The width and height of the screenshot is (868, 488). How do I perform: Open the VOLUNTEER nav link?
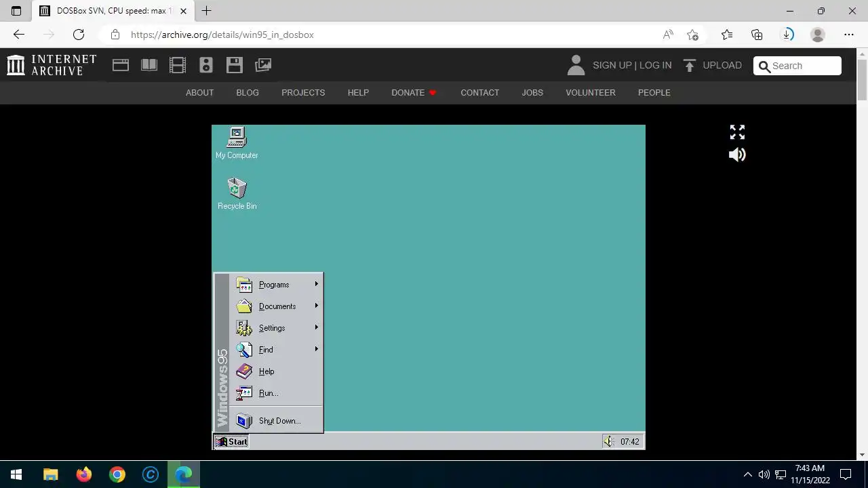coord(591,93)
